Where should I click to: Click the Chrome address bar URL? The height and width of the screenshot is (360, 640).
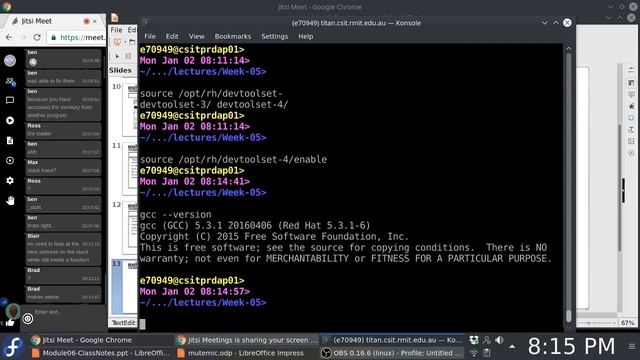point(82,38)
